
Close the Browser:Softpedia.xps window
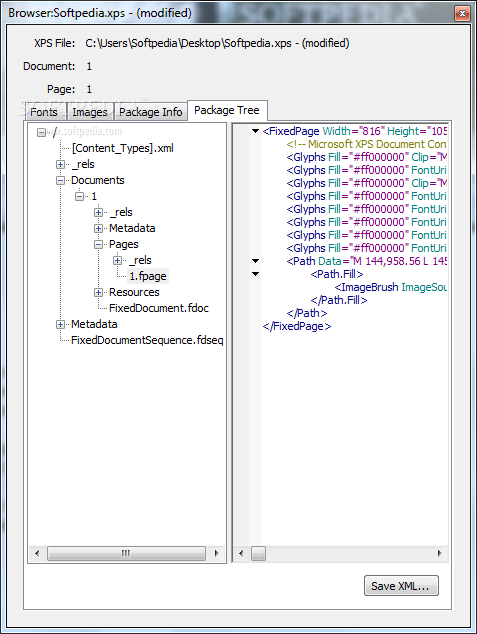462,14
